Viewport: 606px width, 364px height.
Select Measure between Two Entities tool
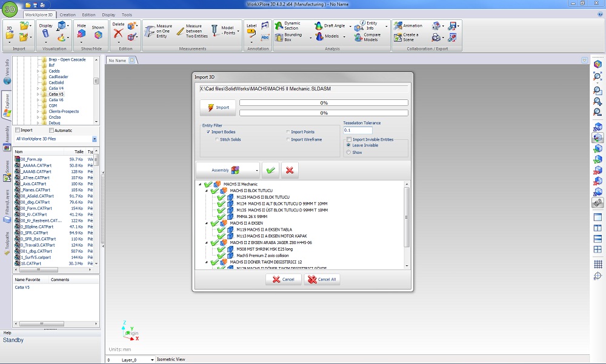192,31
